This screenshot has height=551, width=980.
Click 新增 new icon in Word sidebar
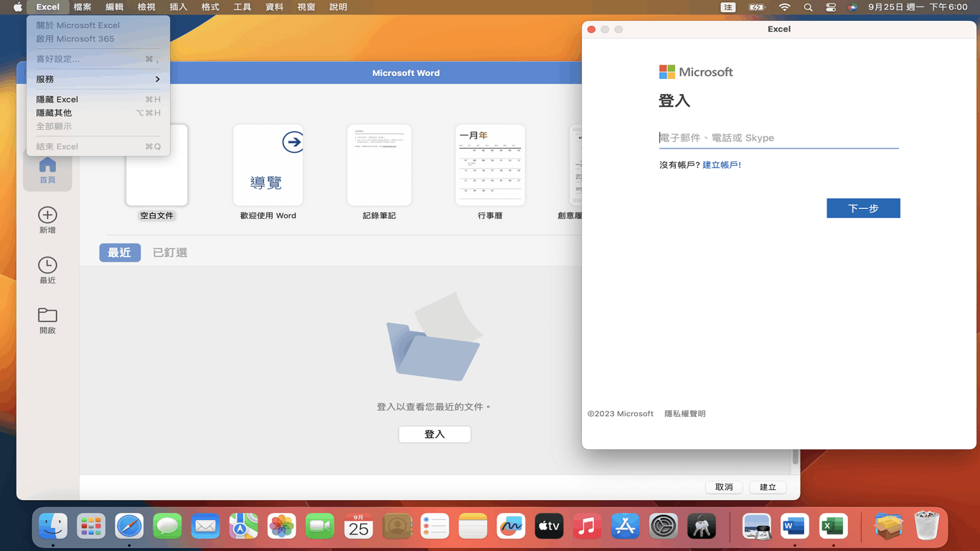click(x=47, y=220)
